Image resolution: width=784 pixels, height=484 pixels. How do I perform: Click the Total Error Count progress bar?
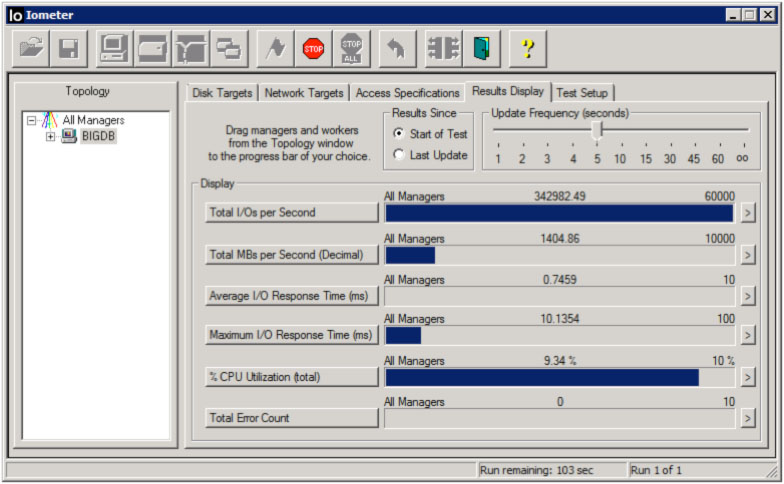560,418
